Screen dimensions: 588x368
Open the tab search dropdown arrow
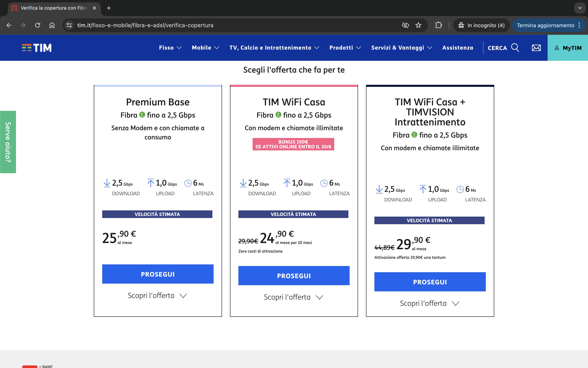point(580,8)
